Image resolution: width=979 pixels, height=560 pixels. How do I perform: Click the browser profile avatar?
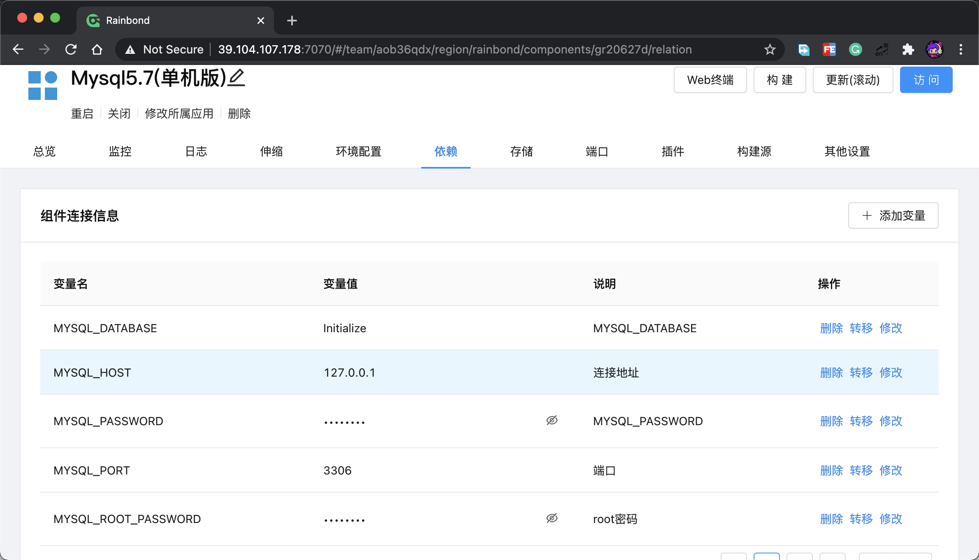pyautogui.click(x=935, y=49)
